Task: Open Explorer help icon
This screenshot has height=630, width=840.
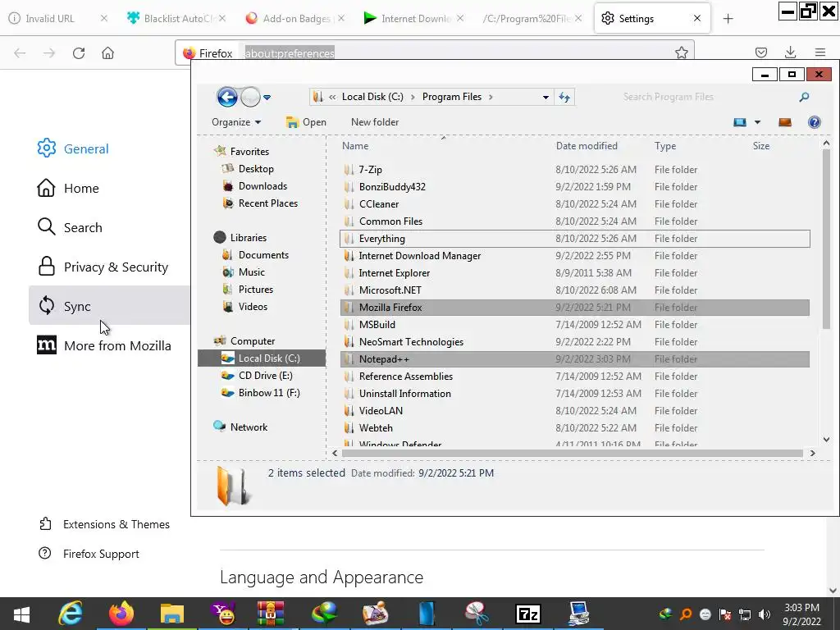Action: tap(815, 122)
